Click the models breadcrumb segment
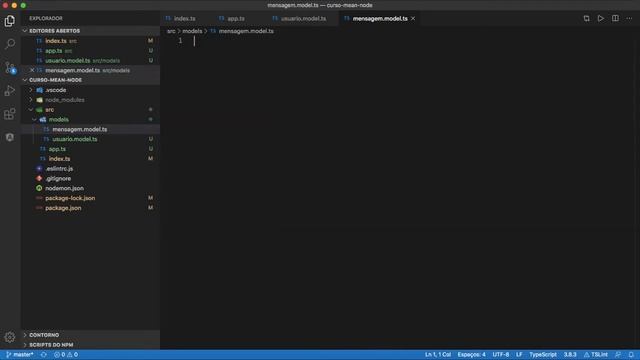Image resolution: width=640 pixels, height=360 pixels. [x=192, y=31]
